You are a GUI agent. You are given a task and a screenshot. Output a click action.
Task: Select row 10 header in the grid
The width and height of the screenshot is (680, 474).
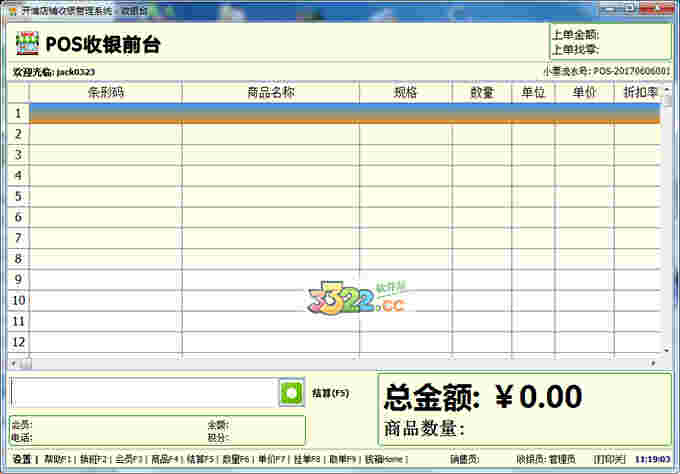coord(18,301)
